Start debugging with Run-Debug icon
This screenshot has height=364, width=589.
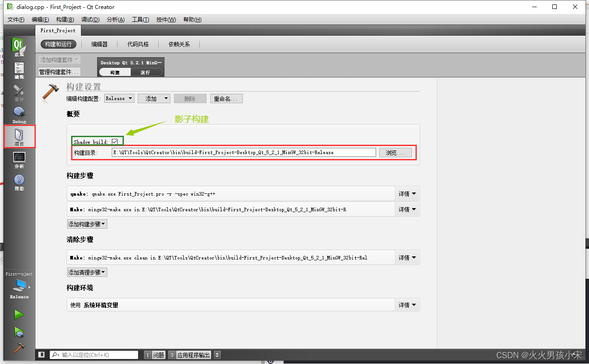[x=19, y=332]
